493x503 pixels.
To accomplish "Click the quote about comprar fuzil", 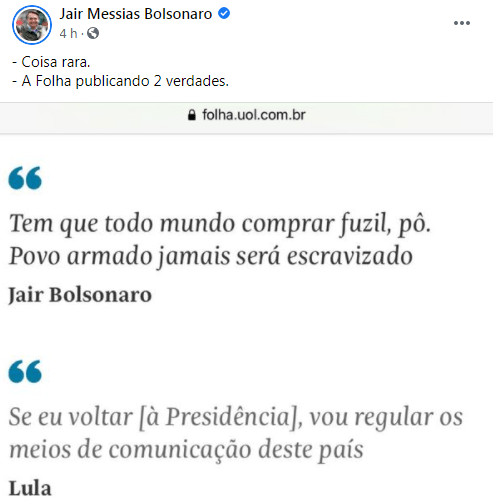I will tap(220, 223).
